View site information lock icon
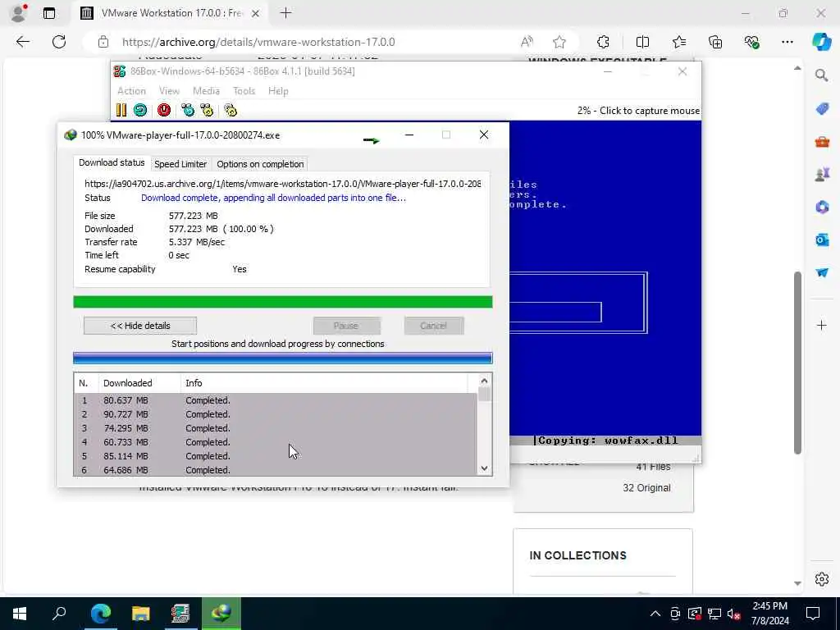The image size is (840, 630). 103,42
